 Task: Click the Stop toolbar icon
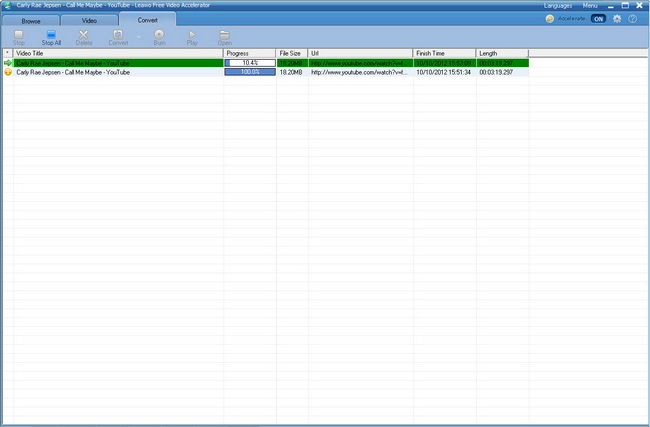(19, 34)
